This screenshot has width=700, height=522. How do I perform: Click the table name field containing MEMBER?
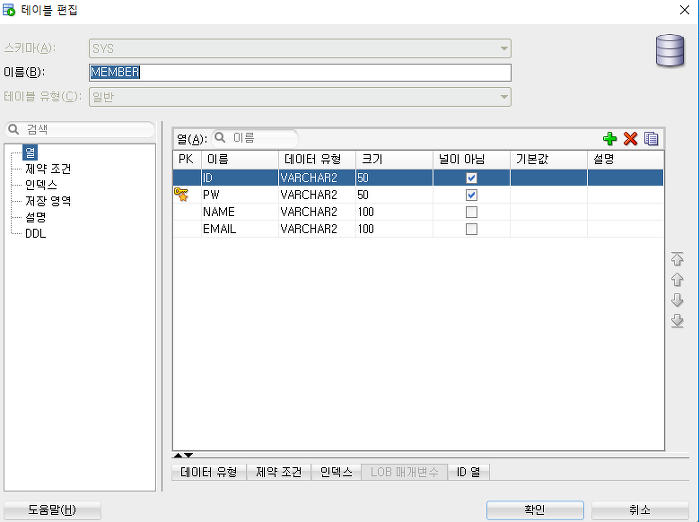point(300,72)
